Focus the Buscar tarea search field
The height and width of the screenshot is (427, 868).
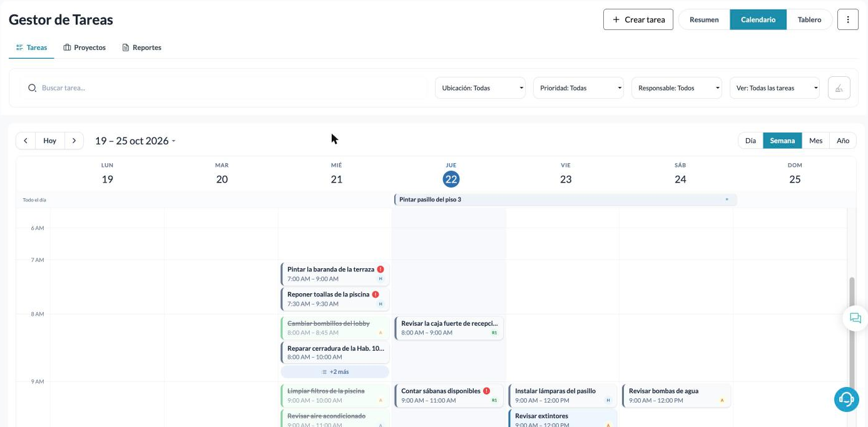click(224, 88)
